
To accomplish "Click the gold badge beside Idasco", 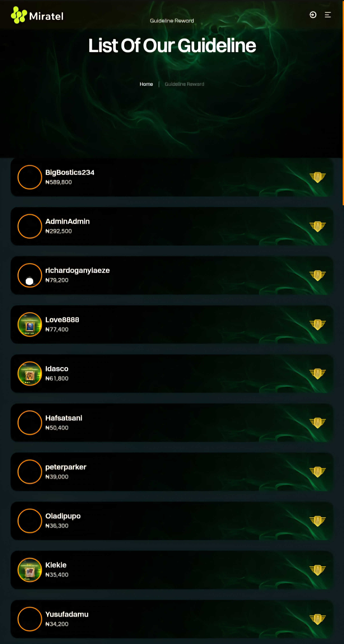I will point(317,374).
